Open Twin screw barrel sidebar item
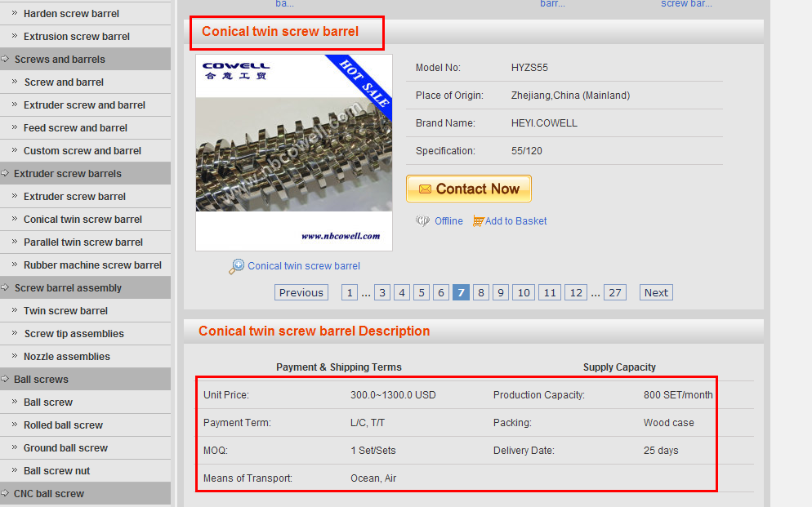 (x=66, y=311)
